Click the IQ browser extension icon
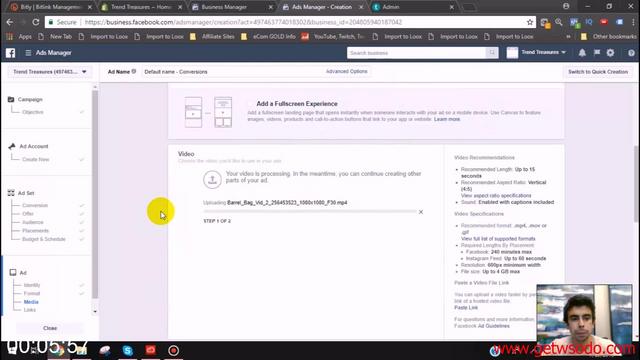Screen dimensions: 640x360 (589, 22)
